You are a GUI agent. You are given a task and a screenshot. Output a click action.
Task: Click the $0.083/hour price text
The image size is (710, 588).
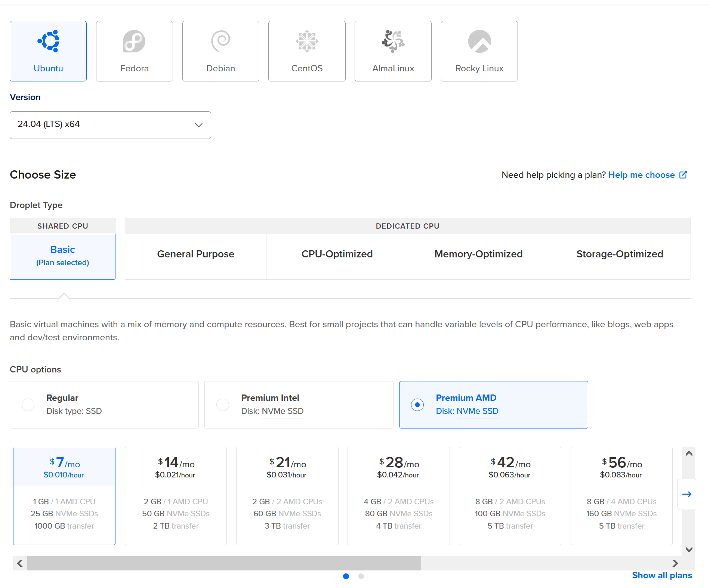tap(621, 475)
